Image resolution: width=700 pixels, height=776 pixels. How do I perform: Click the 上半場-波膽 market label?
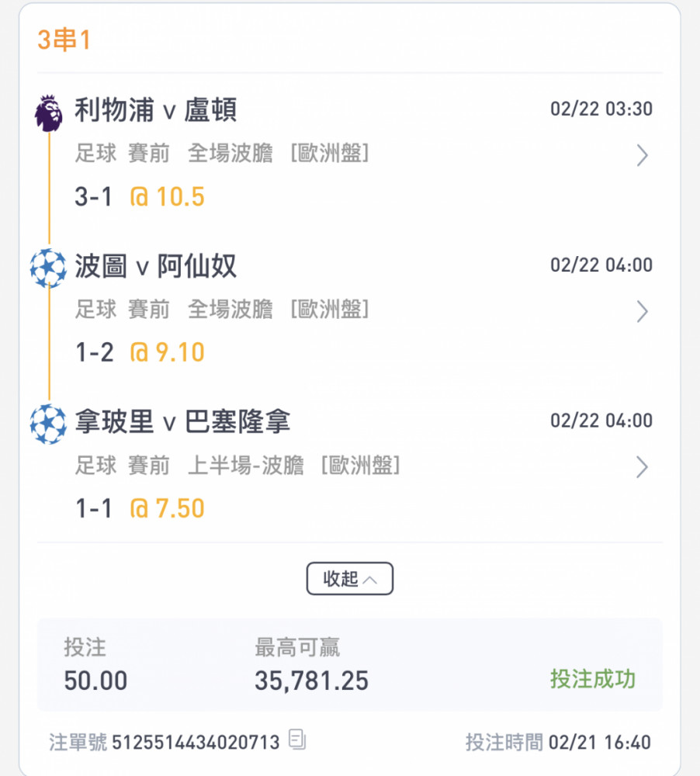245,466
